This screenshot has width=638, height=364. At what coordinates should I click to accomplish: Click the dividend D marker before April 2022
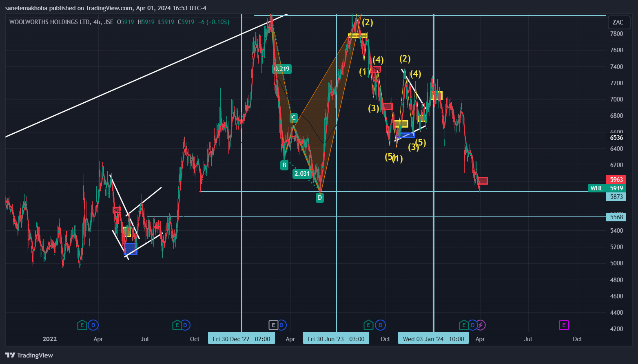tap(93, 325)
